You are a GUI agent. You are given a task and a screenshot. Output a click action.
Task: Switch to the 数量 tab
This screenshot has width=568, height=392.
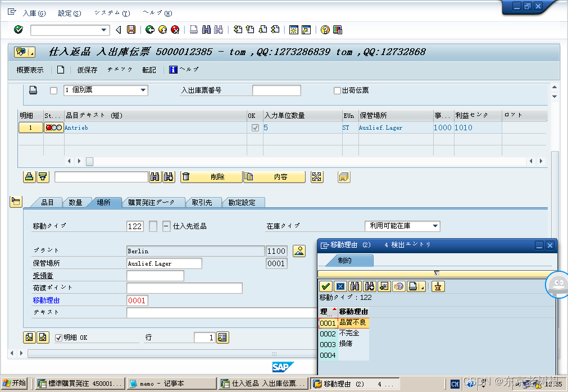click(75, 202)
